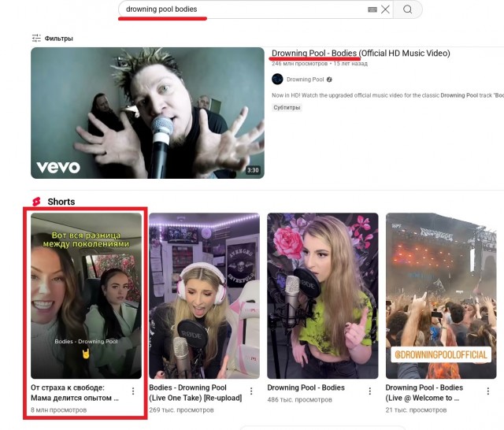The width and height of the screenshot is (504, 430).
Task: Open Live @ Welcome to short title
Action: [424, 393]
